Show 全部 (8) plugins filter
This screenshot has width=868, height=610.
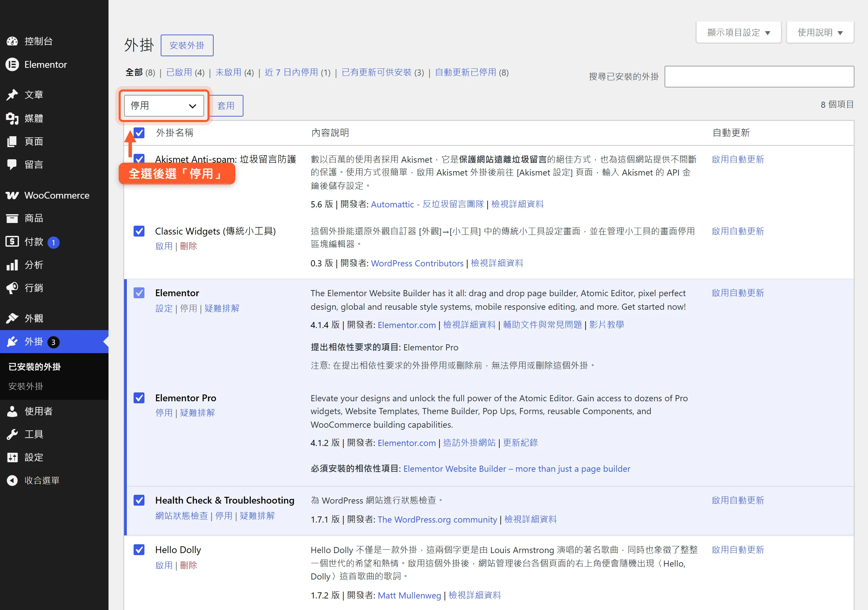[140, 72]
